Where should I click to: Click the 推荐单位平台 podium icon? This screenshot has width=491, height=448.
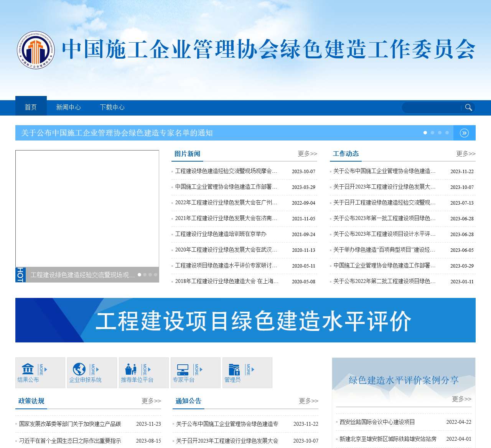(131, 369)
